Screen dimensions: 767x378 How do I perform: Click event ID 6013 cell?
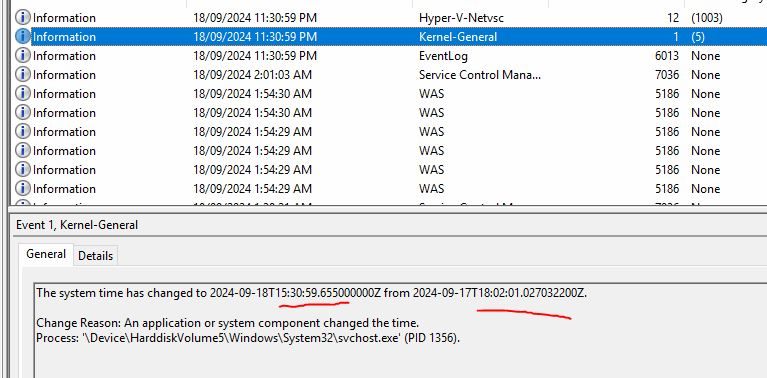(667, 56)
